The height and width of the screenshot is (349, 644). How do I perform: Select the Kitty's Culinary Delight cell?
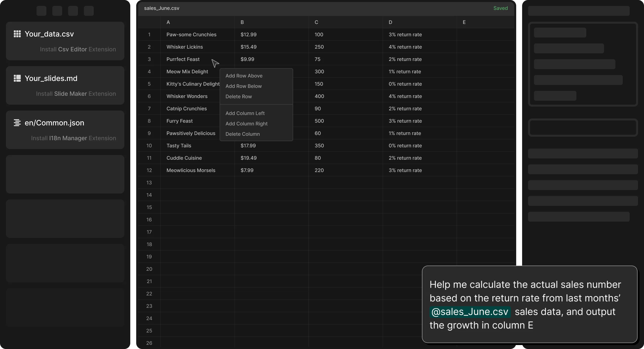pyautogui.click(x=190, y=84)
